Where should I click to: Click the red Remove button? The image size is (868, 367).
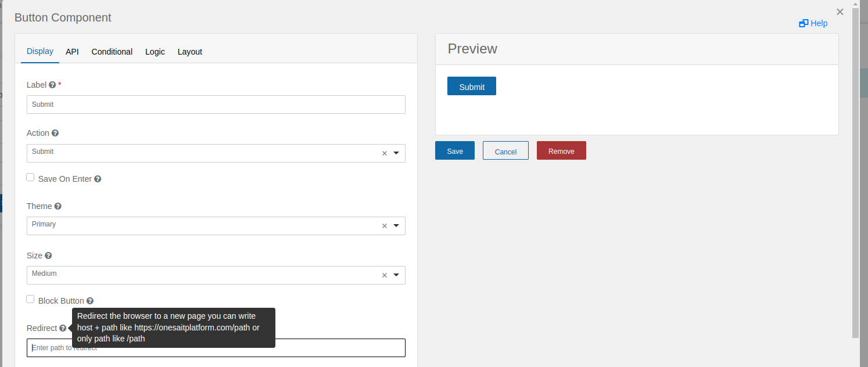tap(561, 150)
